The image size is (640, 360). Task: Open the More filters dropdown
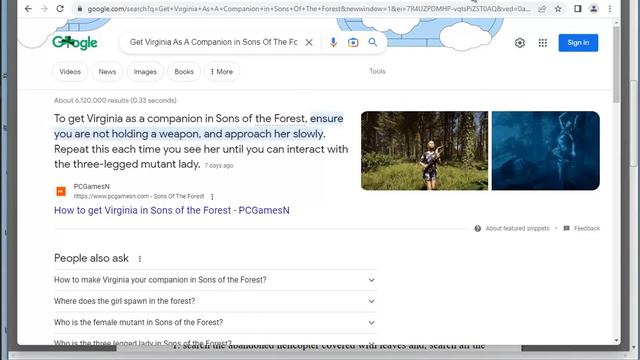222,72
